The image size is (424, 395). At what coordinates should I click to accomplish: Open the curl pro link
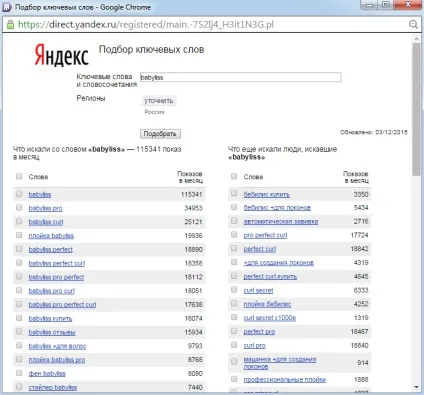click(x=254, y=346)
